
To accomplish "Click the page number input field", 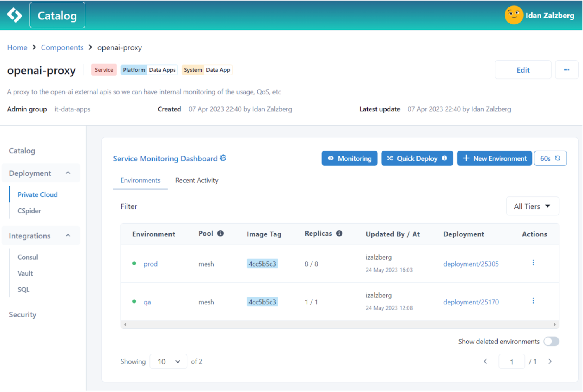I will (x=512, y=361).
